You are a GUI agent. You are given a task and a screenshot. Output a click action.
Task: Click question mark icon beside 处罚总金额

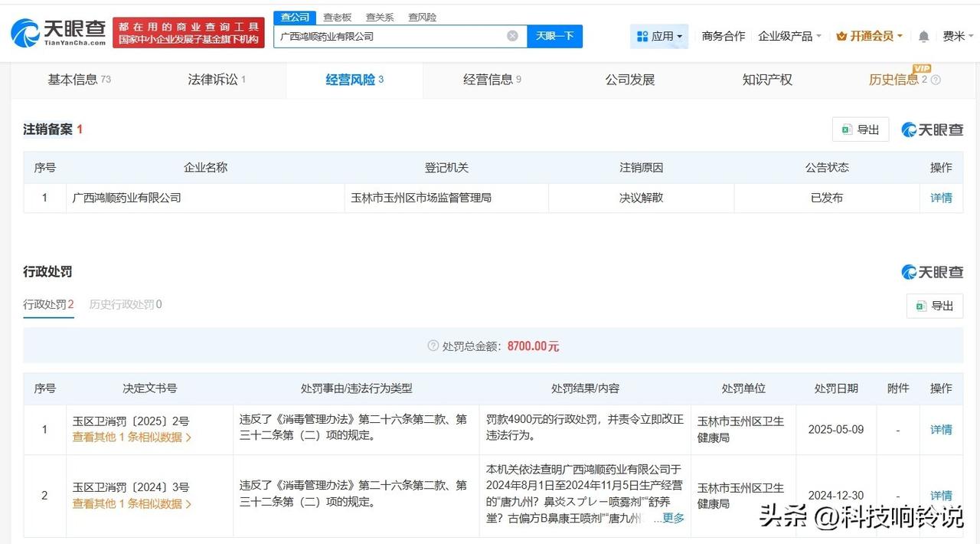433,346
